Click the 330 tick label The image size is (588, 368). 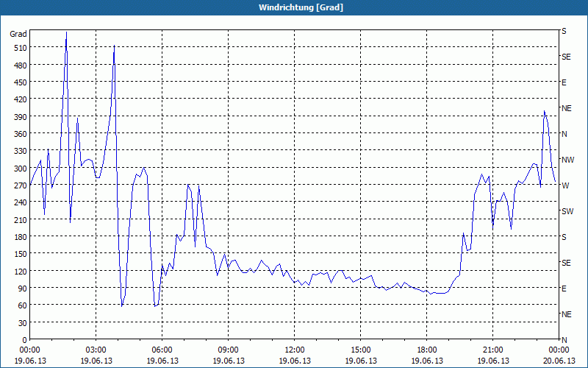21,151
